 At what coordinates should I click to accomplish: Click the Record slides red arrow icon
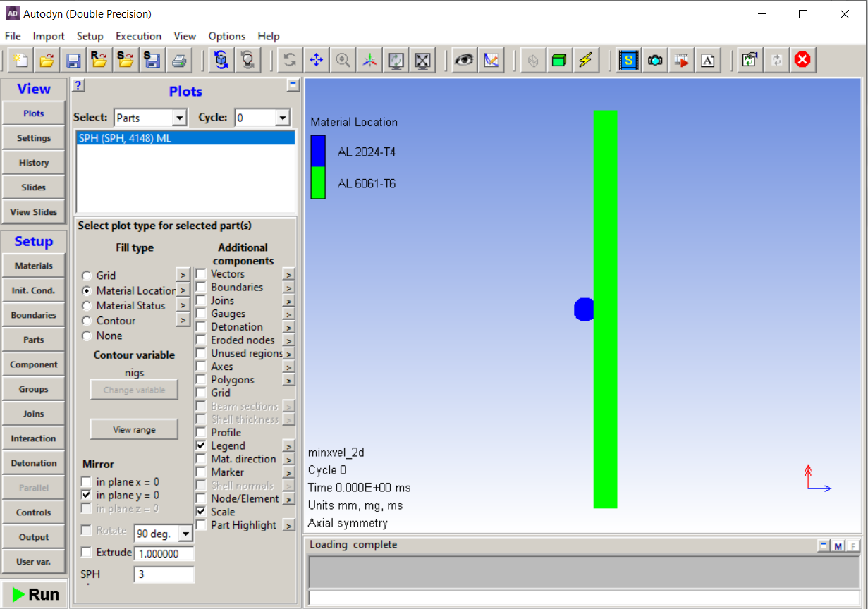click(682, 61)
